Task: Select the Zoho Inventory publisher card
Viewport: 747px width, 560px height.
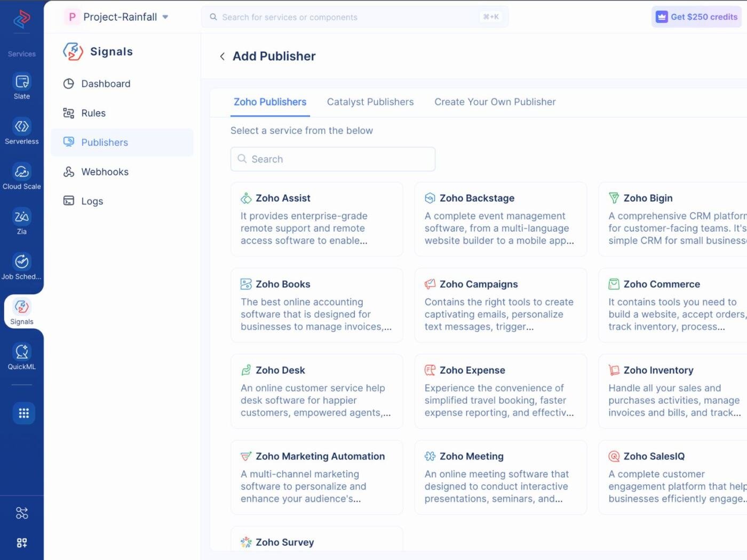Action: click(673, 391)
